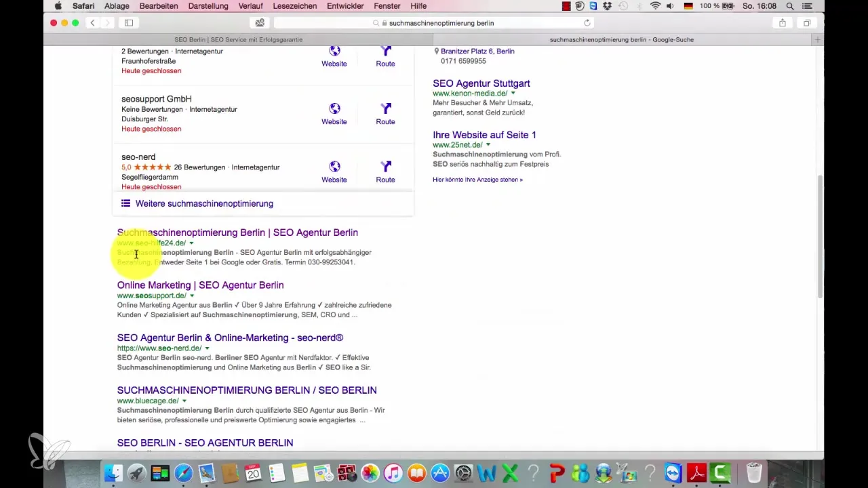The image size is (868, 488).
Task: Get Route for seosupport GmbH listing
Action: [x=385, y=114]
